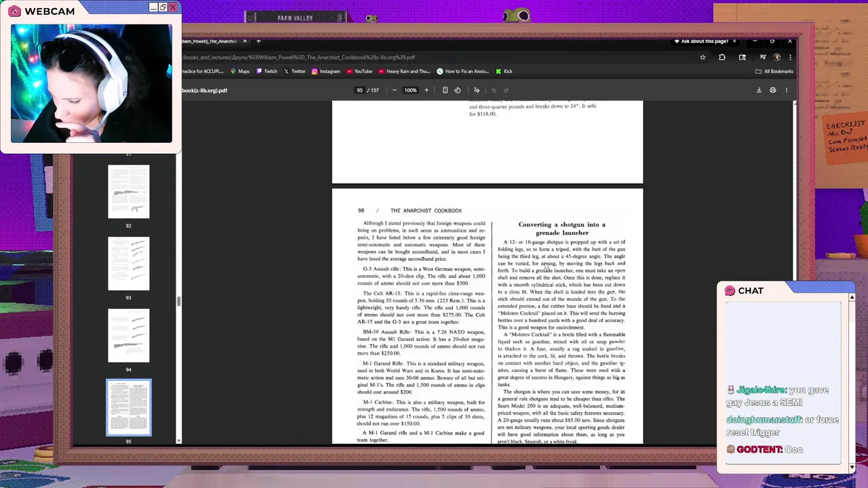The width and height of the screenshot is (868, 488).
Task: Open the Heavy Rain and Thu... bookmark
Action: 404,71
